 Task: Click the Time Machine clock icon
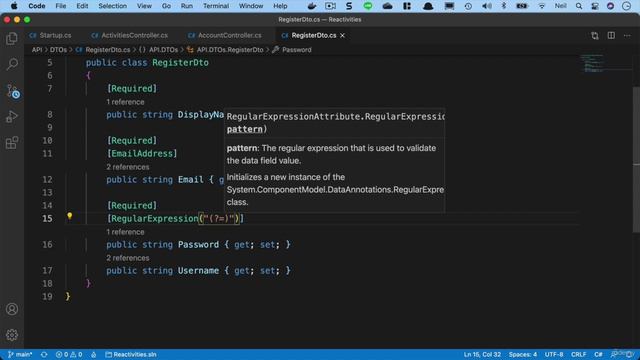coord(468,6)
